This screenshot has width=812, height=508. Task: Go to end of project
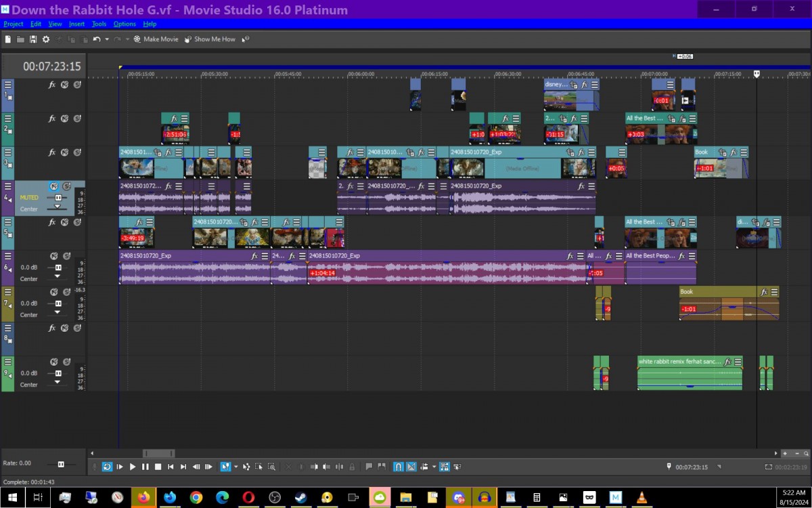[x=183, y=467]
